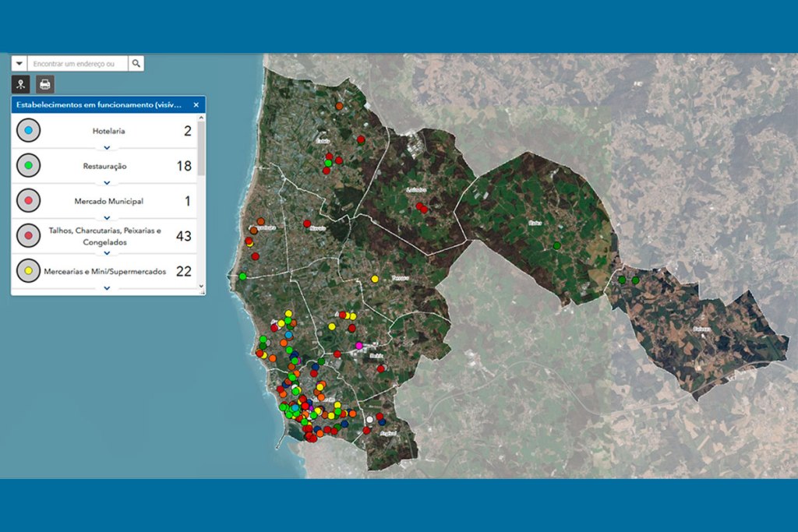Click the yellow Mercearias category icon
Image resolution: width=798 pixels, height=532 pixels.
pyautogui.click(x=28, y=270)
